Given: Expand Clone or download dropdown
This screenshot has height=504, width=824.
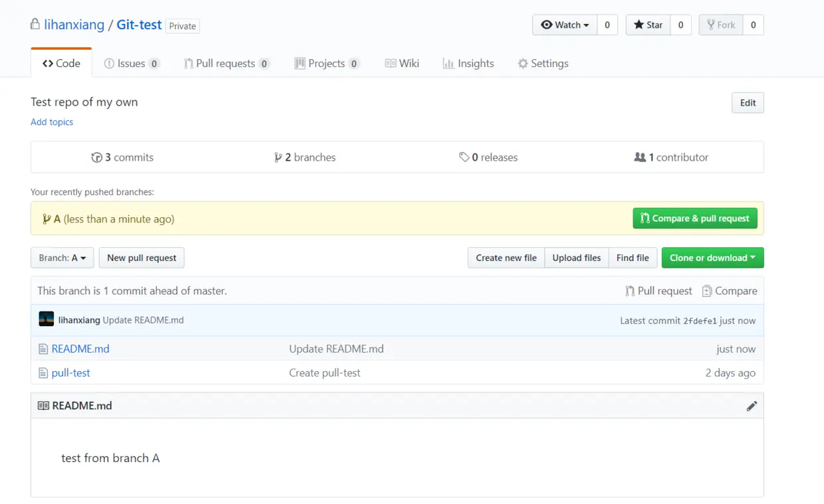Looking at the screenshot, I should tap(712, 258).
